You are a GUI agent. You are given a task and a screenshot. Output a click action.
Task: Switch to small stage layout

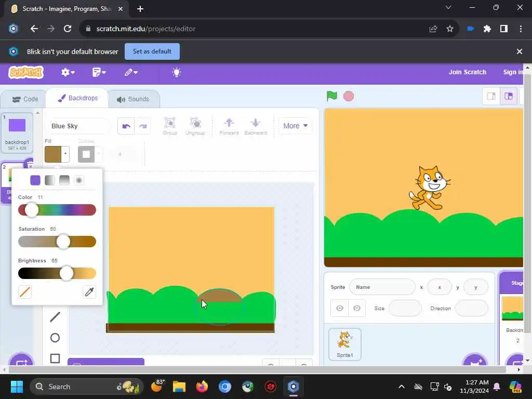click(491, 96)
